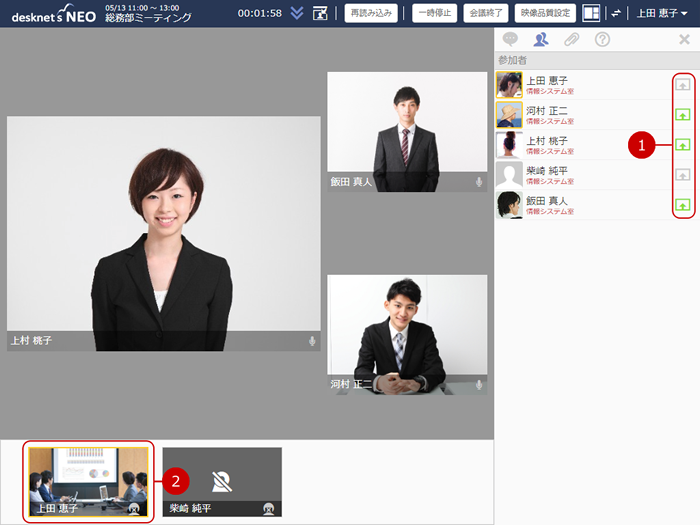Screen dimensions: 700x525
Task: End the meeting with 会議終了
Action: coord(484,13)
